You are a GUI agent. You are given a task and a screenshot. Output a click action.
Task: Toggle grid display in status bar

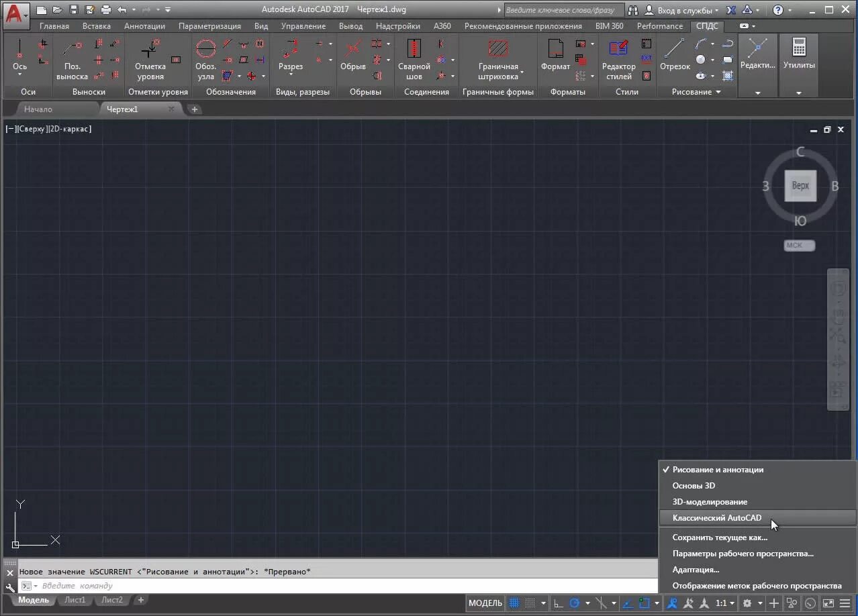pyautogui.click(x=514, y=603)
